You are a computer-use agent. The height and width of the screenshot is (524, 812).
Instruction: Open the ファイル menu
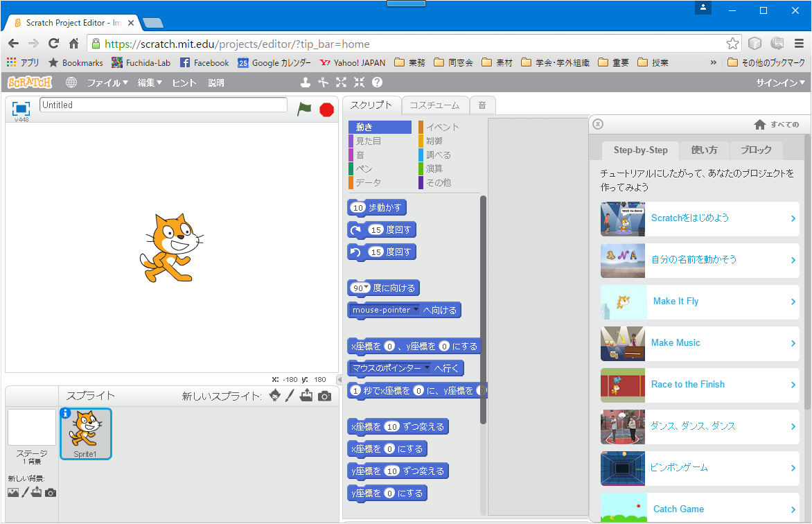point(107,82)
